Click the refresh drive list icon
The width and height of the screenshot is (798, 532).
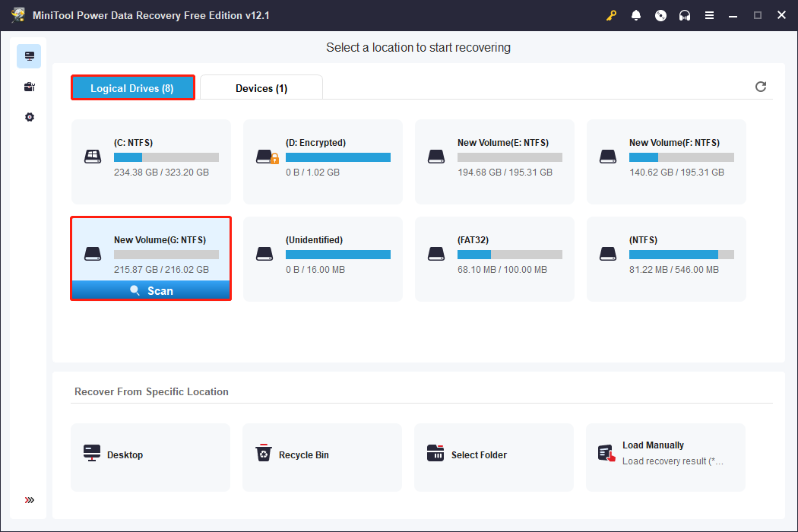click(761, 87)
